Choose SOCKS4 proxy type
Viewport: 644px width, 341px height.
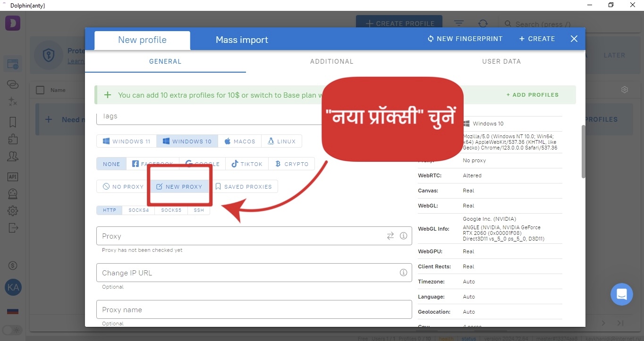click(x=138, y=210)
